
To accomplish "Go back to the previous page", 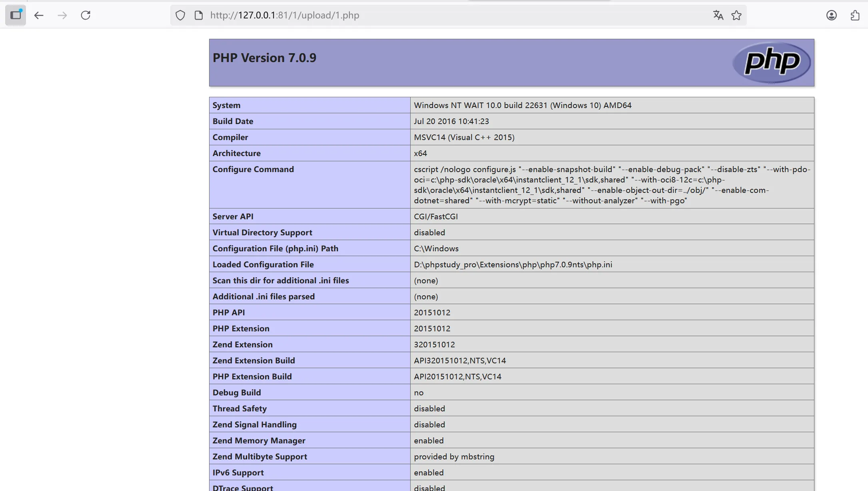I will [39, 15].
